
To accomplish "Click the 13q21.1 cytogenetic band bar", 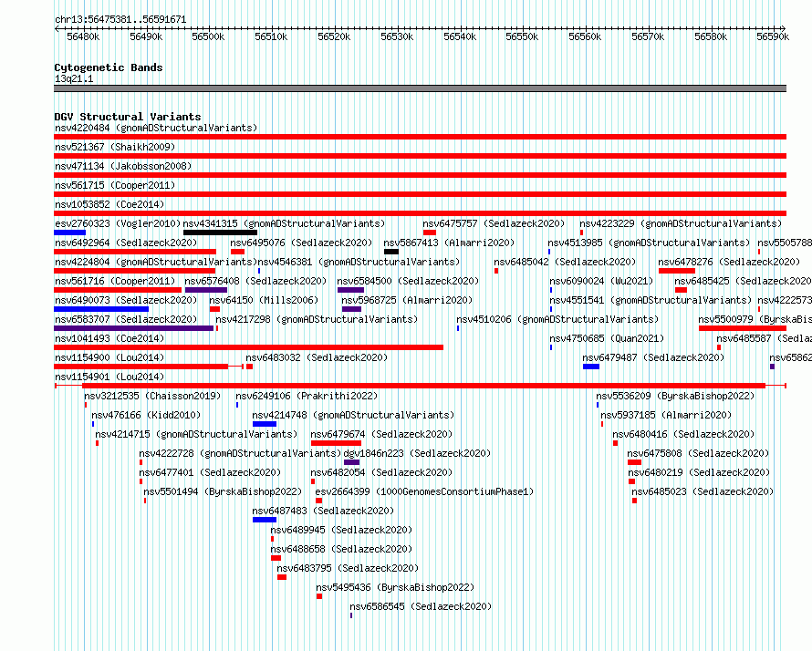I will [x=420, y=88].
